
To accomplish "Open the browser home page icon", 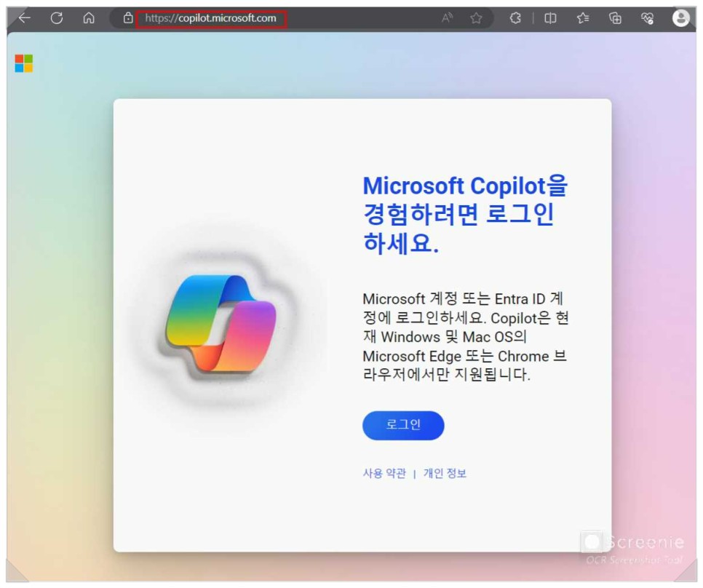I will 89,18.
